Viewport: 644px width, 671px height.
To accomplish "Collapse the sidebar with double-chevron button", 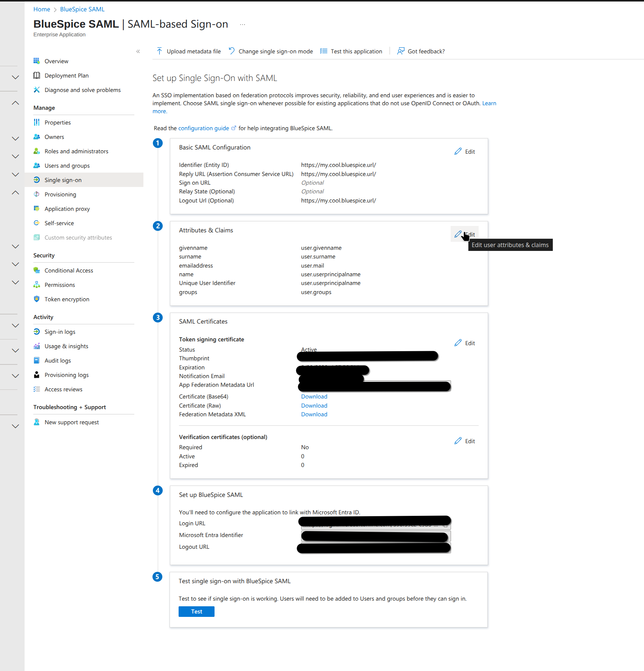I will (138, 51).
